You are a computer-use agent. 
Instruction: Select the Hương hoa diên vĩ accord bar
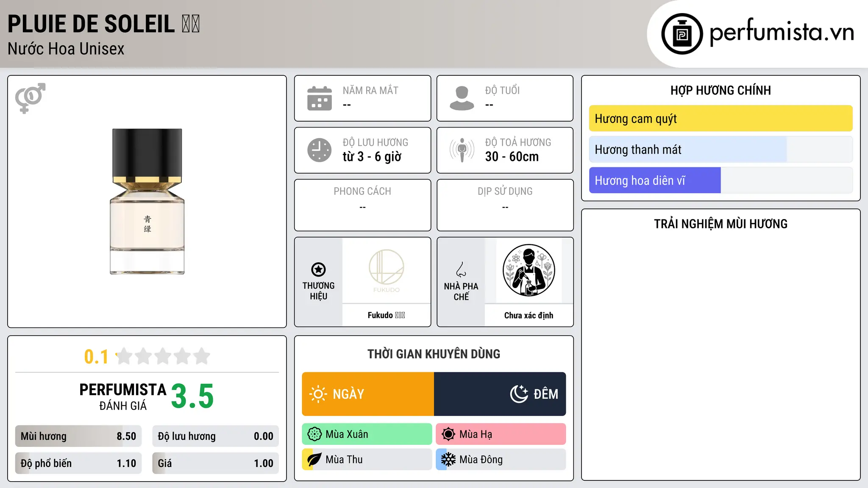[721, 180]
